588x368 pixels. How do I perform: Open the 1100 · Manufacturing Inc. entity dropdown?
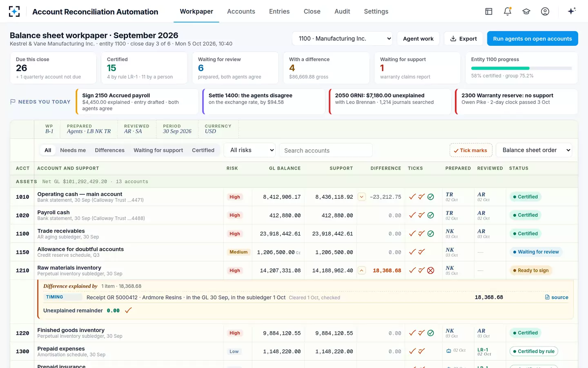pyautogui.click(x=342, y=38)
